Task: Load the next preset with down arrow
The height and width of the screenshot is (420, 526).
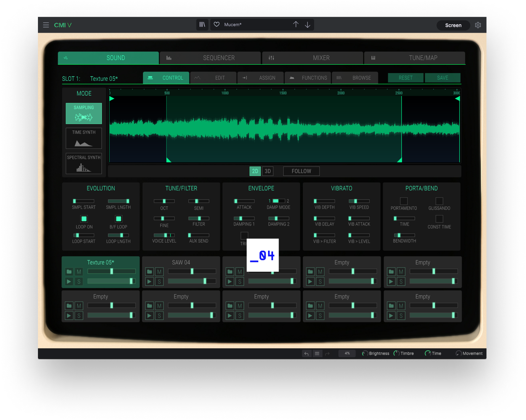Action: click(x=307, y=25)
